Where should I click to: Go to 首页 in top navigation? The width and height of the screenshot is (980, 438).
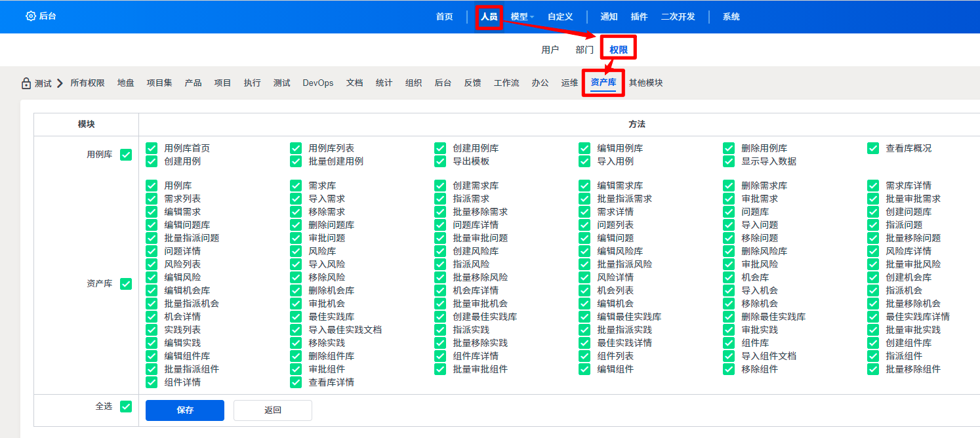pos(445,17)
